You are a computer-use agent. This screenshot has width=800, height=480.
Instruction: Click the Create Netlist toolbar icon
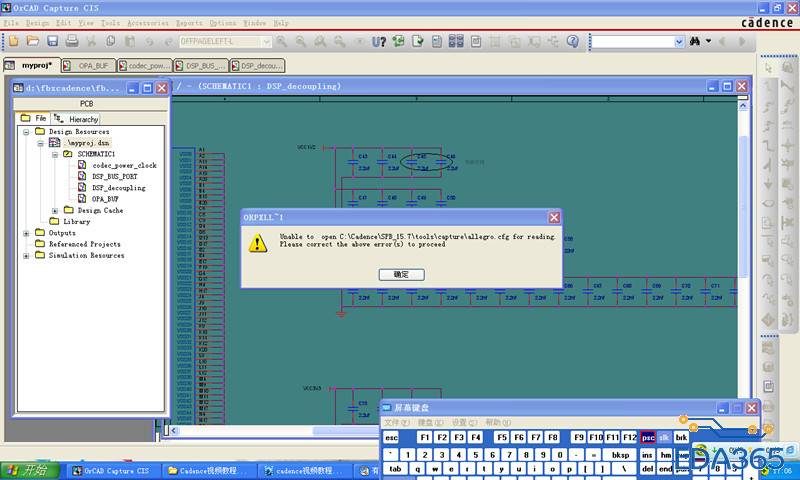tap(437, 41)
